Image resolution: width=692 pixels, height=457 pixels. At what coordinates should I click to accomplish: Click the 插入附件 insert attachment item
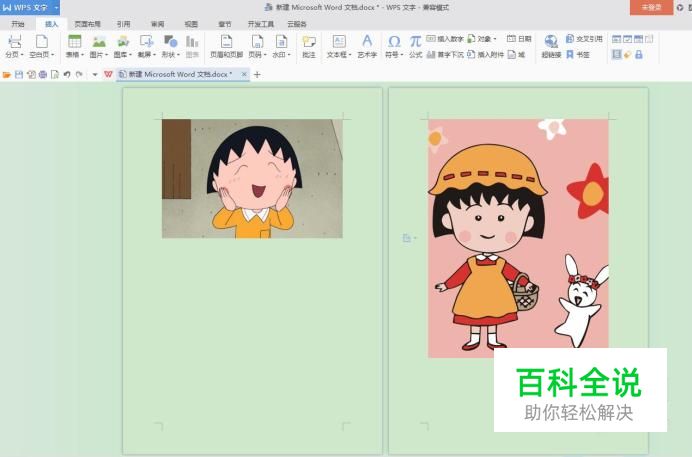tap(485, 54)
